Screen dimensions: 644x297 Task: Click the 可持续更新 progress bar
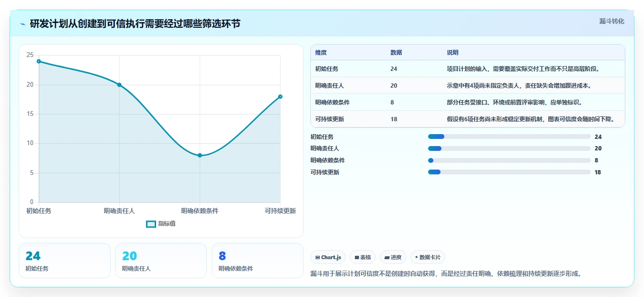pyautogui.click(x=509, y=172)
